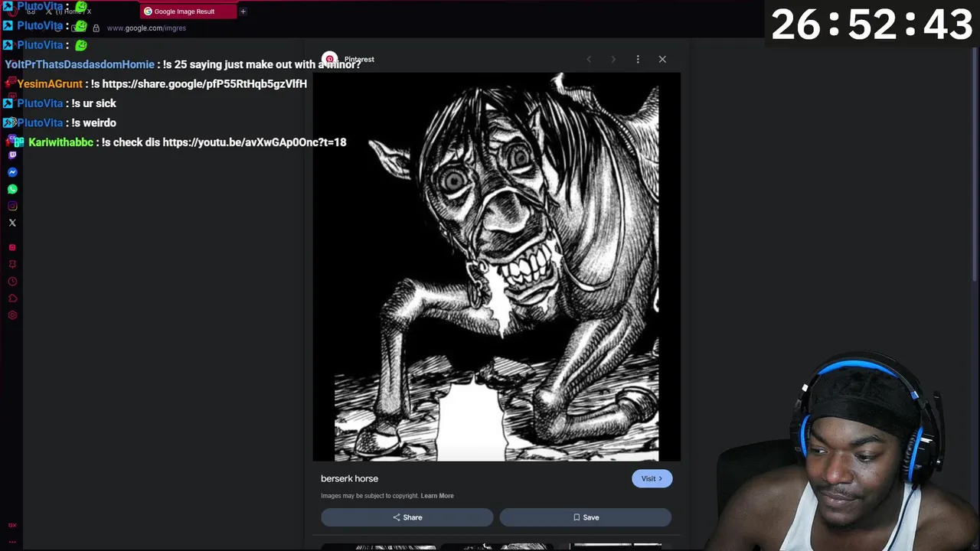The height and width of the screenshot is (551, 980).
Task: Click the berserk horse title text
Action: 349,478
